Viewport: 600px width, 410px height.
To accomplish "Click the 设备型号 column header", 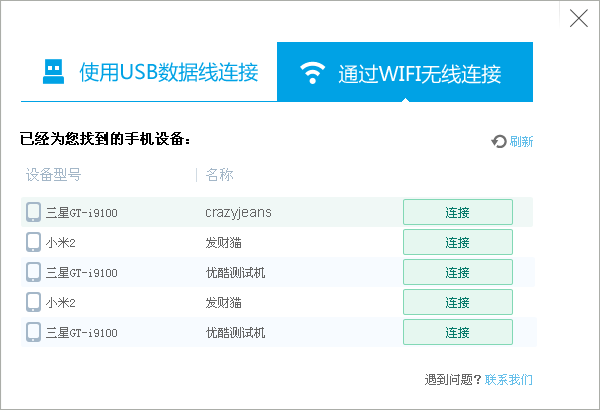I will click(53, 175).
